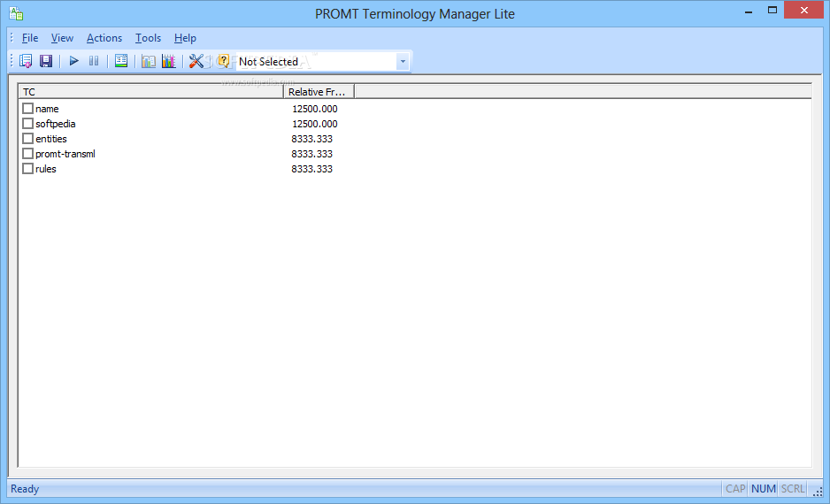Screen dimensions: 830x504
Task: Open the Tools menu
Action: click(148, 38)
